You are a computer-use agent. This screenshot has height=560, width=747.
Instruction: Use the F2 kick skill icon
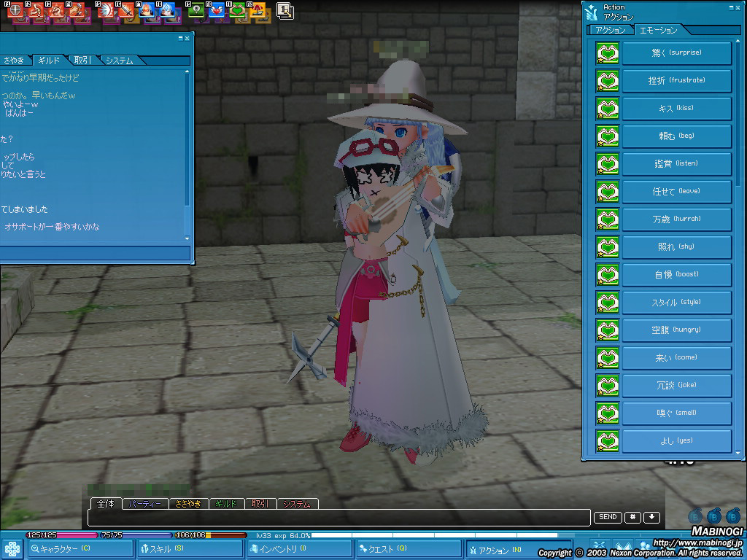(36, 10)
